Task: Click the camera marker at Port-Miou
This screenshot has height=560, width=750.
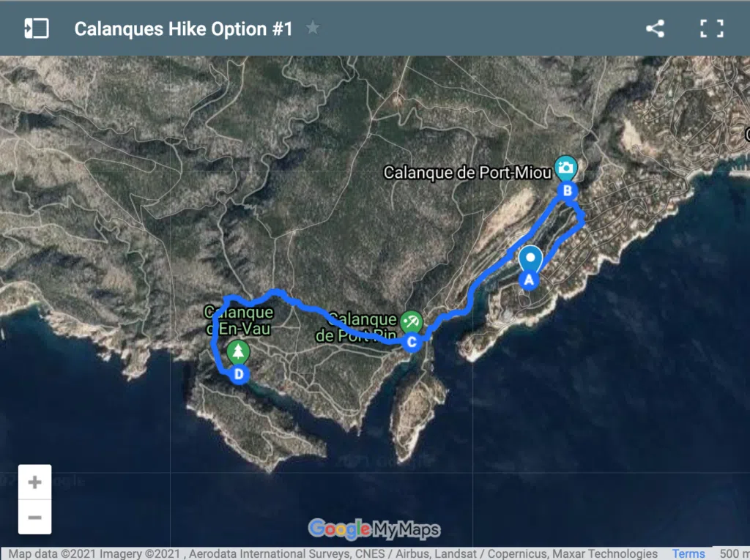Action: pos(565,168)
